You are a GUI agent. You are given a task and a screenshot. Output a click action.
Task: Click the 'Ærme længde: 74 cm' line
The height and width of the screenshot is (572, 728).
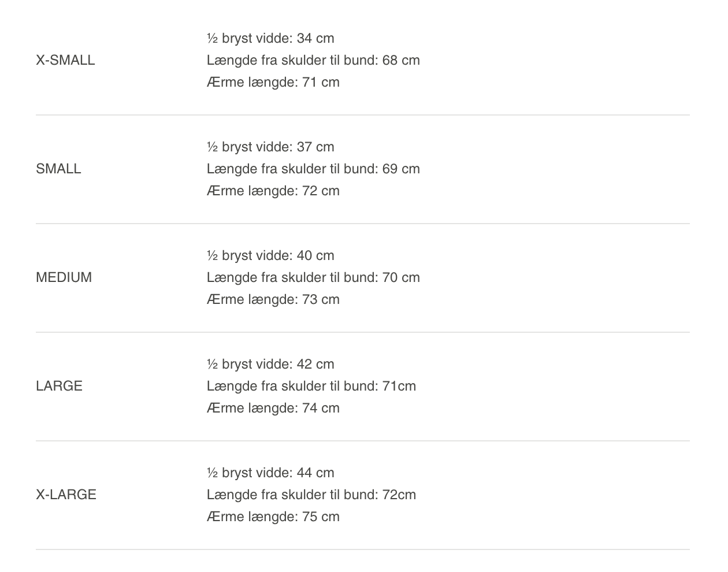pos(273,408)
